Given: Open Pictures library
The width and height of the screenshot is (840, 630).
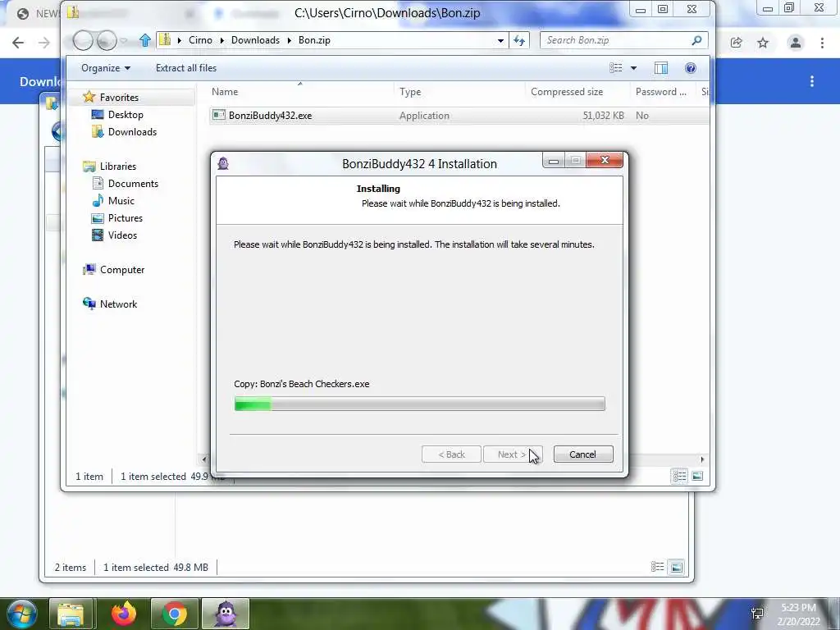Looking at the screenshot, I should [126, 218].
